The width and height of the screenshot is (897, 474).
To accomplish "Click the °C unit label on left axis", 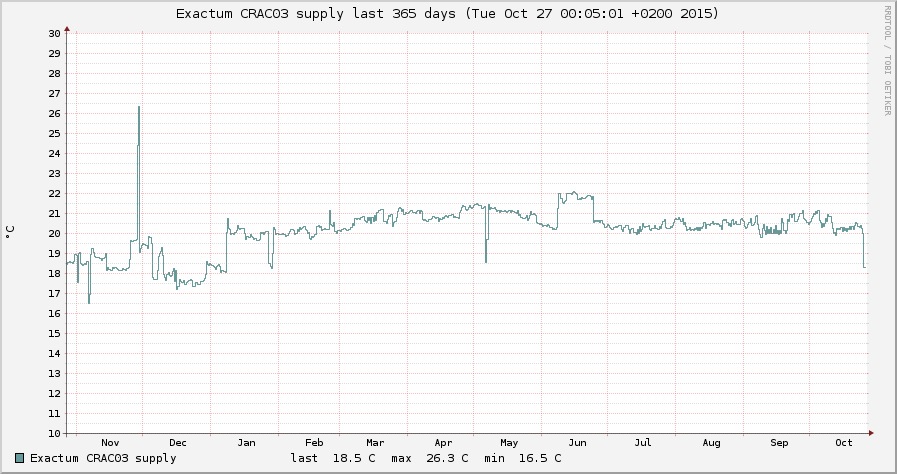I will [10, 231].
